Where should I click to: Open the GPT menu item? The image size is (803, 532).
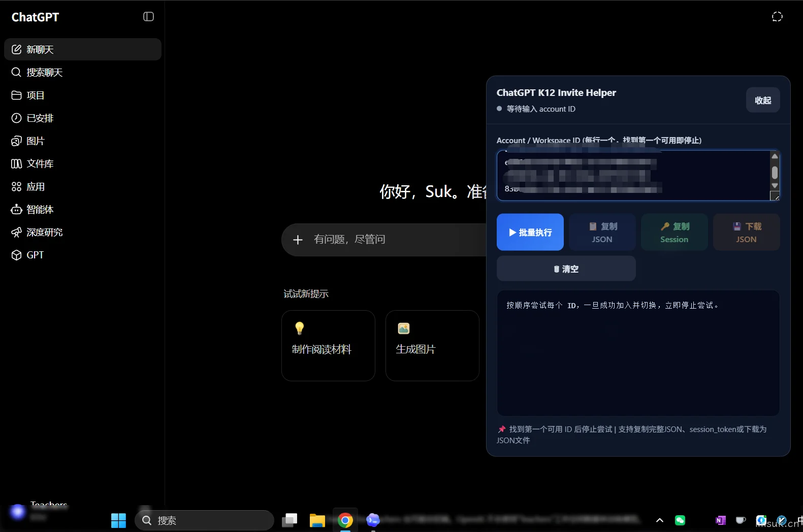point(83,255)
